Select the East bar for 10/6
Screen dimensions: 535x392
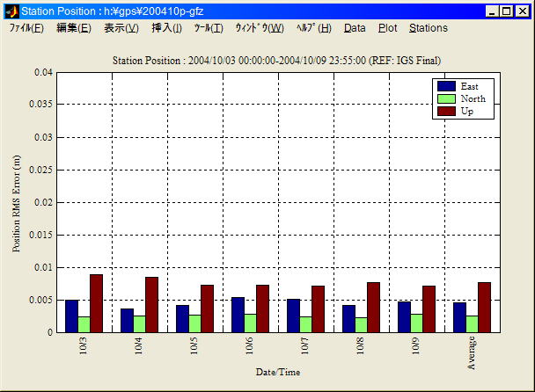238,315
